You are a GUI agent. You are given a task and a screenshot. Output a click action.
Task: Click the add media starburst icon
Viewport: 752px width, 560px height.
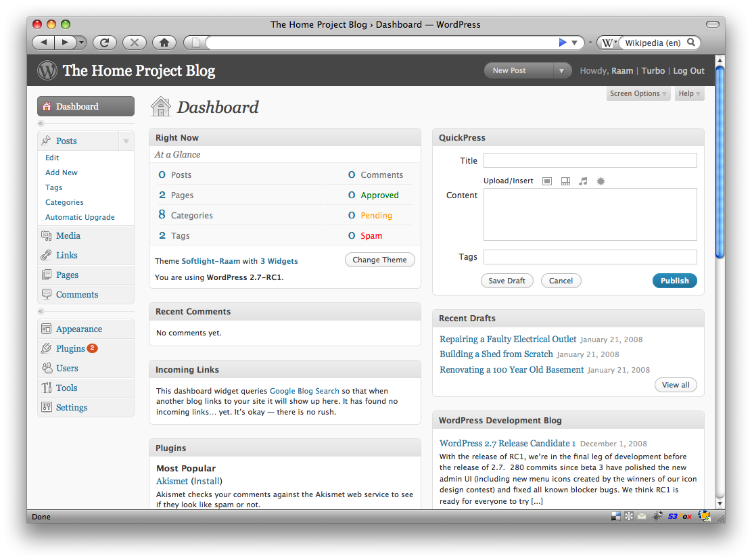[601, 181]
